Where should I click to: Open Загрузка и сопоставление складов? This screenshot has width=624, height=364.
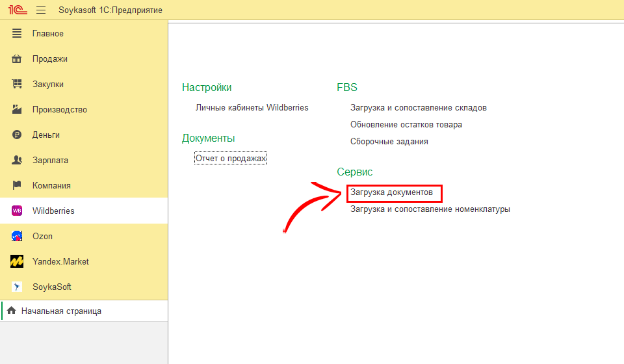coord(418,107)
